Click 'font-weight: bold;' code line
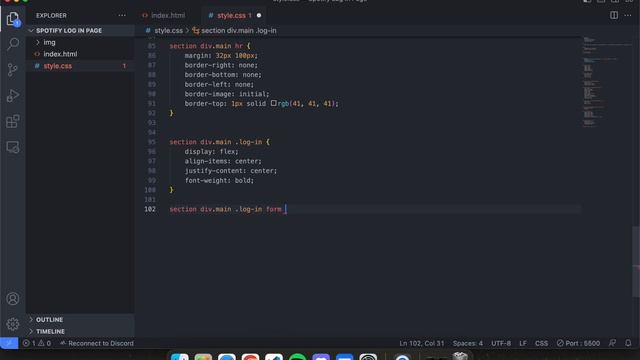The width and height of the screenshot is (640, 360). 219,180
